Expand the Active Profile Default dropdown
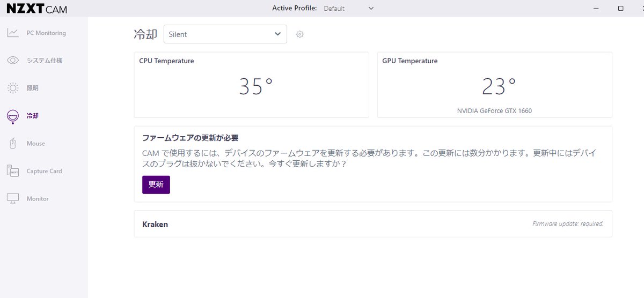 349,8
